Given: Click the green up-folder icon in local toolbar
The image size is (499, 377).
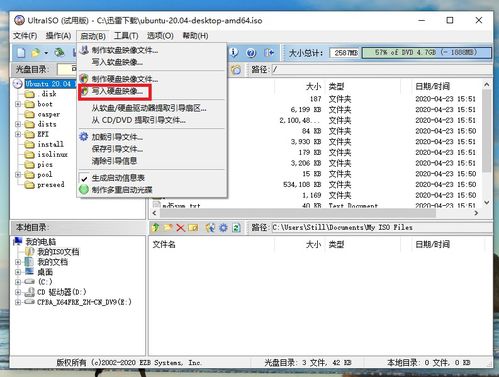Looking at the screenshot, I should point(155,228).
